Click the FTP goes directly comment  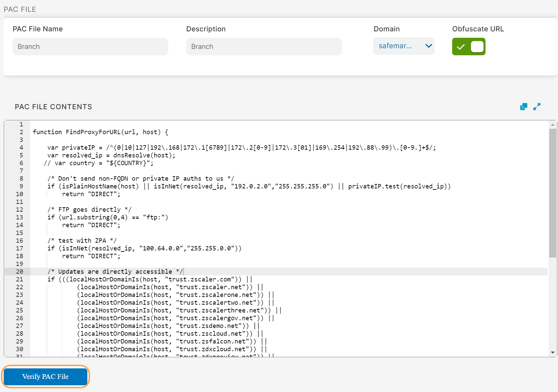click(x=89, y=209)
